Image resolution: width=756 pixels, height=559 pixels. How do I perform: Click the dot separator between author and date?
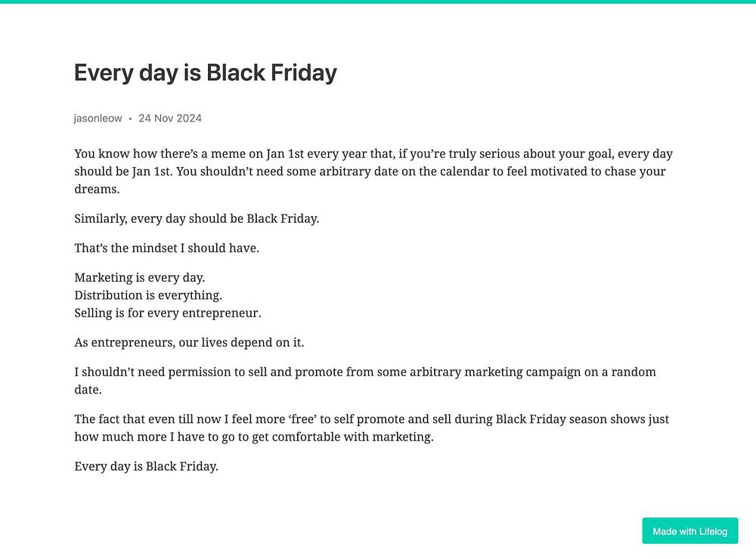coord(130,119)
